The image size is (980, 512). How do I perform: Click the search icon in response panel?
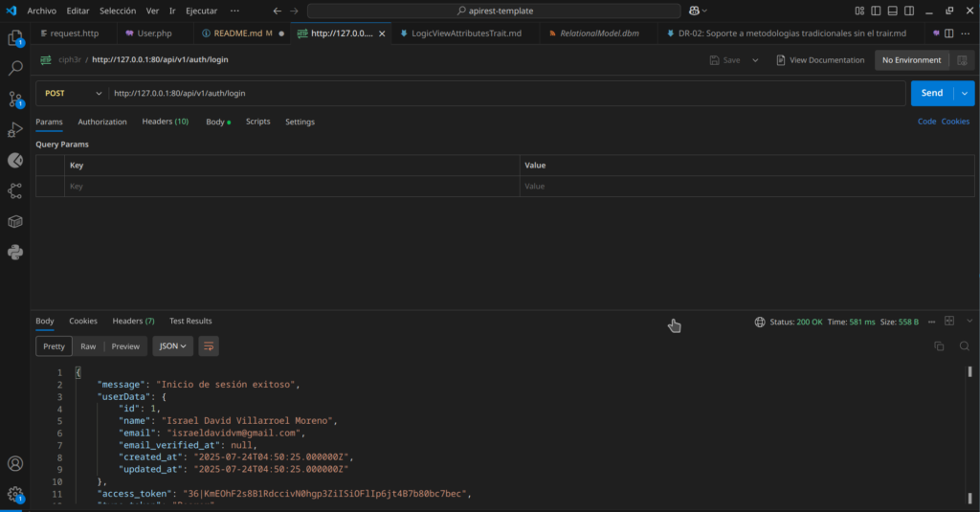click(x=964, y=345)
